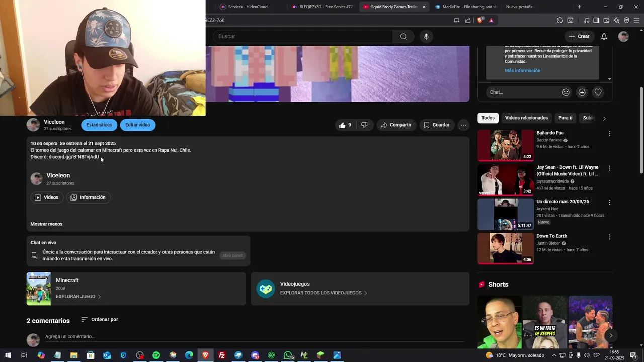The height and width of the screenshot is (362, 644).
Task: Open options for Bailando Fue video
Action: tap(610, 134)
